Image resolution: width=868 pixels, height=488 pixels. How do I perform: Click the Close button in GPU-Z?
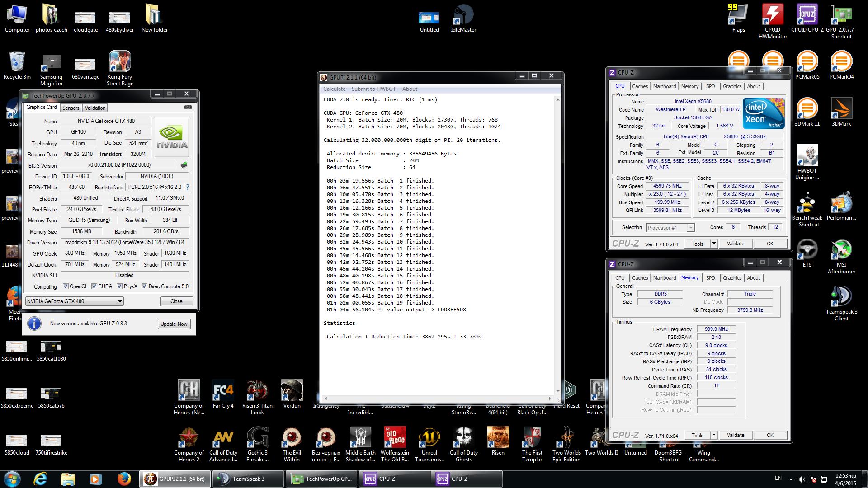pyautogui.click(x=176, y=301)
